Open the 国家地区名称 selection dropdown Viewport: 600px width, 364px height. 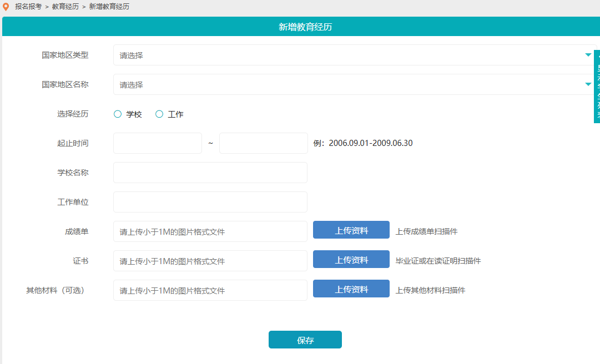333,84
